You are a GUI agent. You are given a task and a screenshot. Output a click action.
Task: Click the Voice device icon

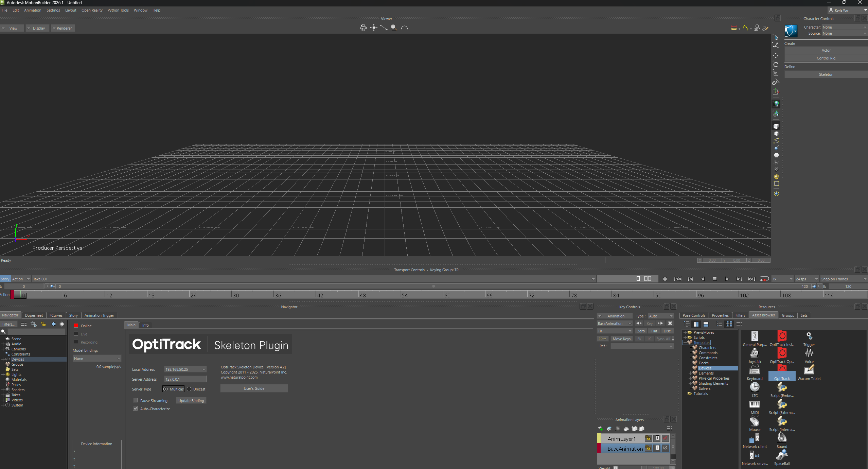809,353
